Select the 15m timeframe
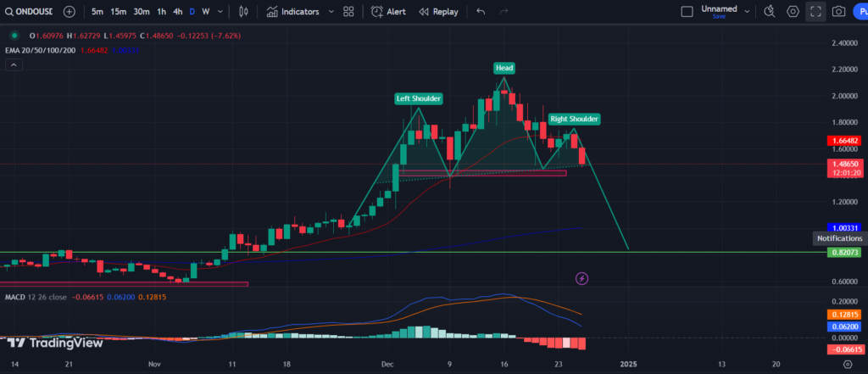868x374 pixels. (x=118, y=12)
